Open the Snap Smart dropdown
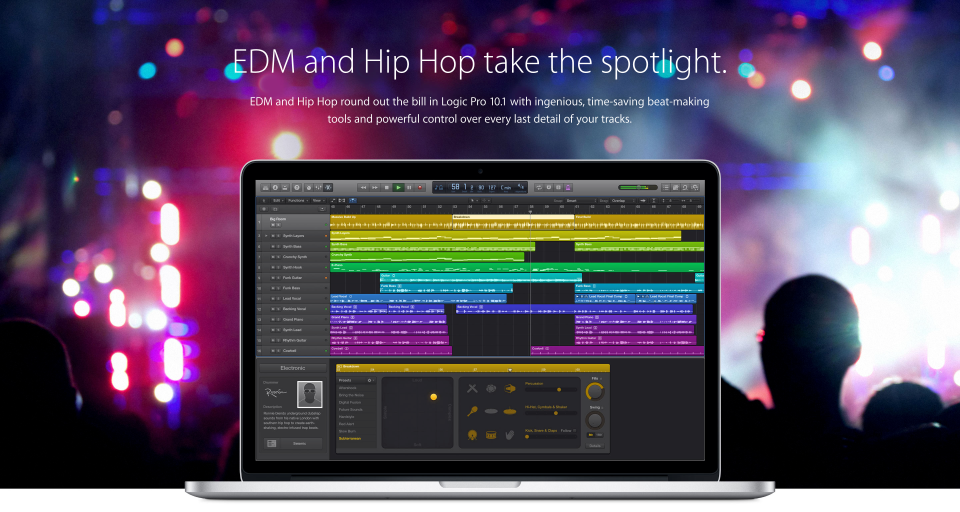Screen dimensions: 960x512 [581, 200]
